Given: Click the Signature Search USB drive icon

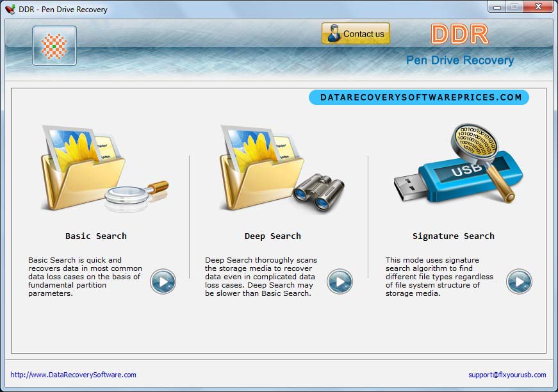Looking at the screenshot, I should tap(458, 163).
